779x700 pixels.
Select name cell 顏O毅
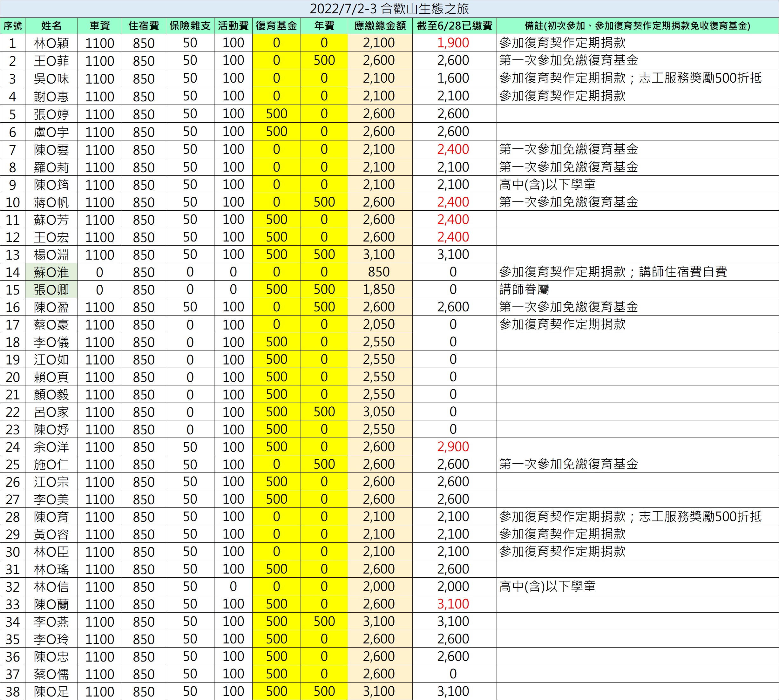click(x=51, y=394)
